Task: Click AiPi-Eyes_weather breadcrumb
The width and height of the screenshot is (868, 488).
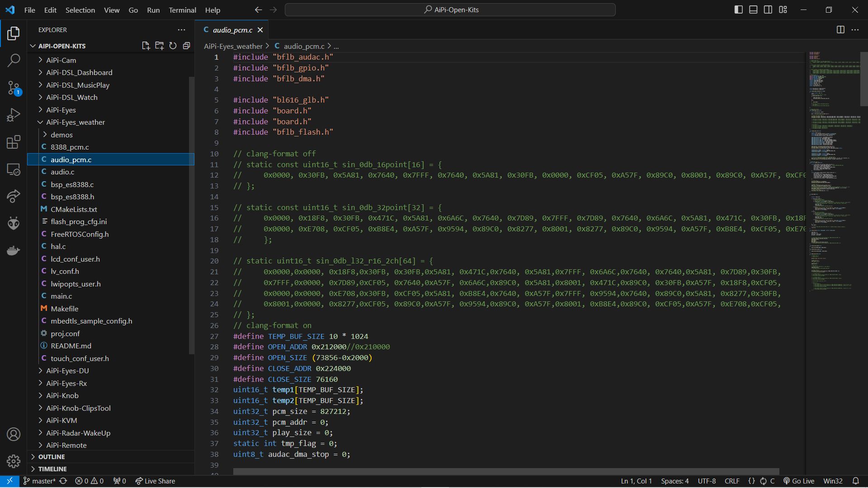Action: click(x=233, y=46)
